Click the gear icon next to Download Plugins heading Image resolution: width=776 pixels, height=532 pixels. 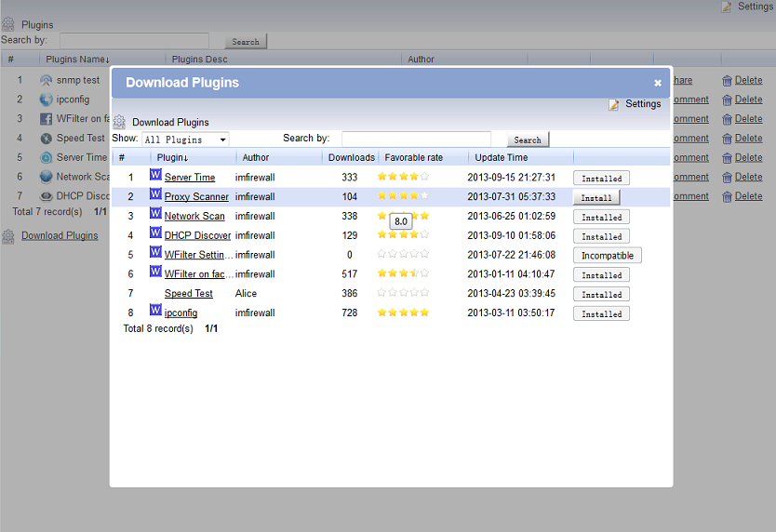click(x=119, y=122)
